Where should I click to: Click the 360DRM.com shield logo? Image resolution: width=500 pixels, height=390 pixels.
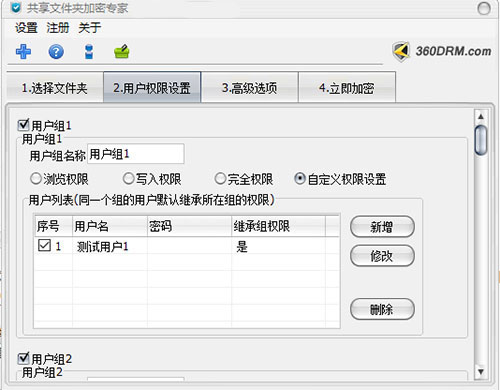[x=401, y=52]
